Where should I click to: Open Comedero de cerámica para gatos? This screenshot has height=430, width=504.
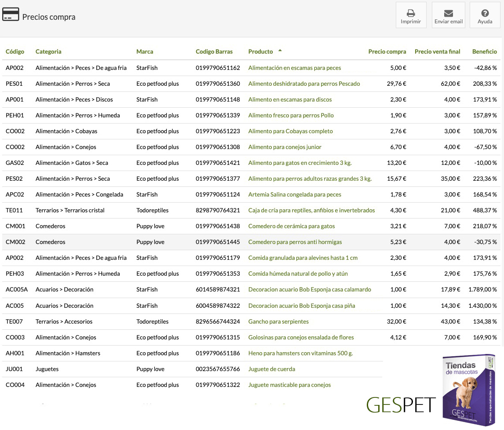(x=292, y=226)
